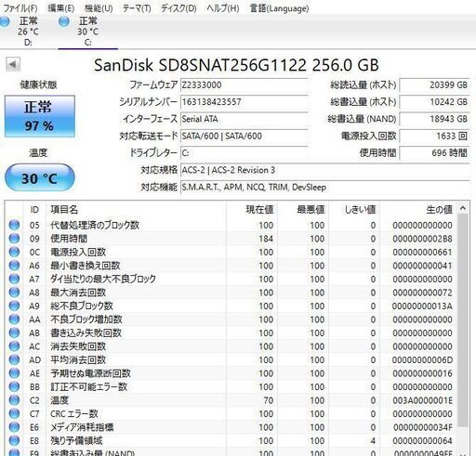Click power-on hours value 696 時間
This screenshot has width=476, height=456.
pyautogui.click(x=434, y=153)
